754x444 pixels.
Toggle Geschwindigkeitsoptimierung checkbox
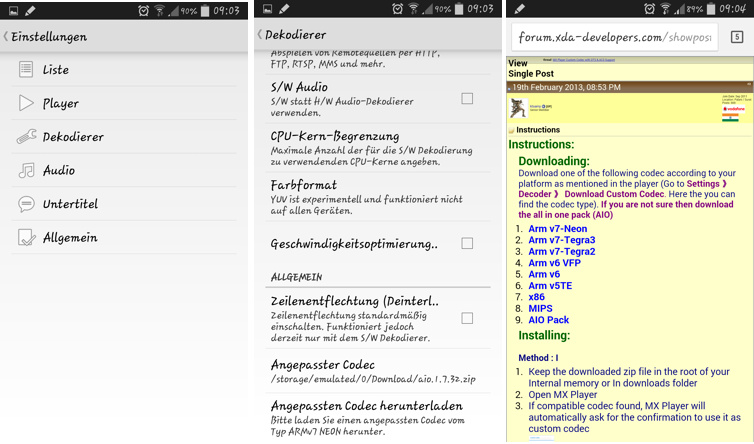click(x=467, y=243)
